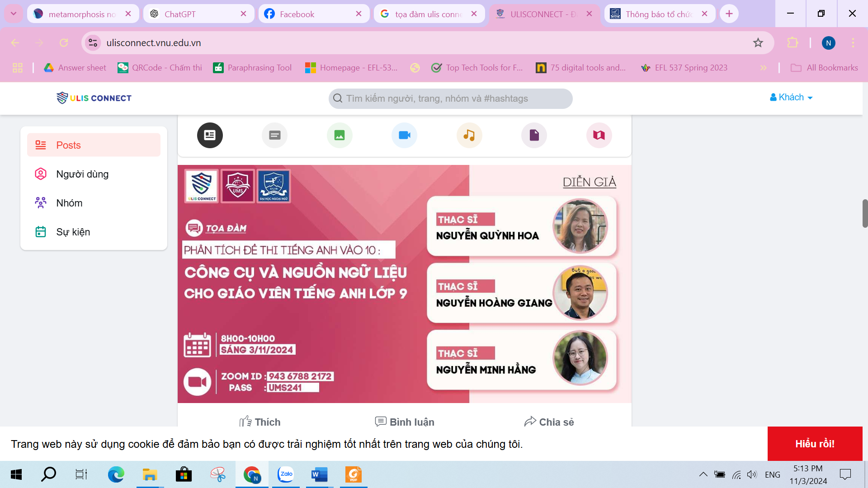This screenshot has width=868, height=488.
Task: Select the blog posts filter icon
Action: coord(599,135)
